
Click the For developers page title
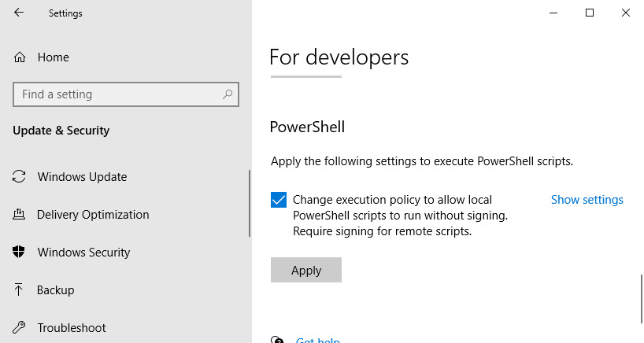coord(339,57)
